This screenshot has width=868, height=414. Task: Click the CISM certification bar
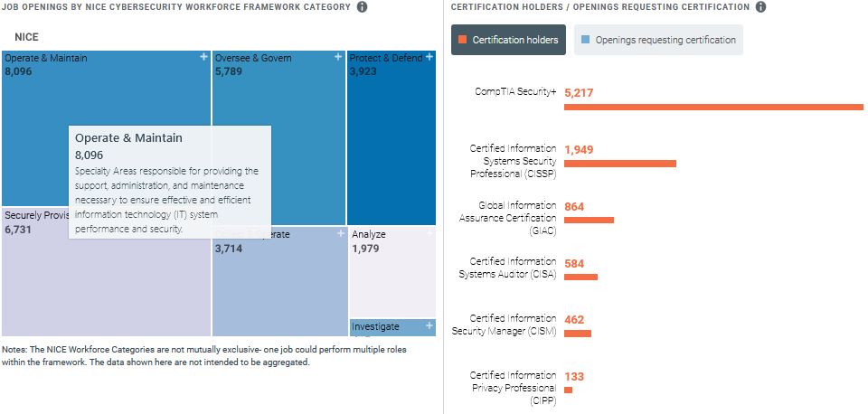577,334
